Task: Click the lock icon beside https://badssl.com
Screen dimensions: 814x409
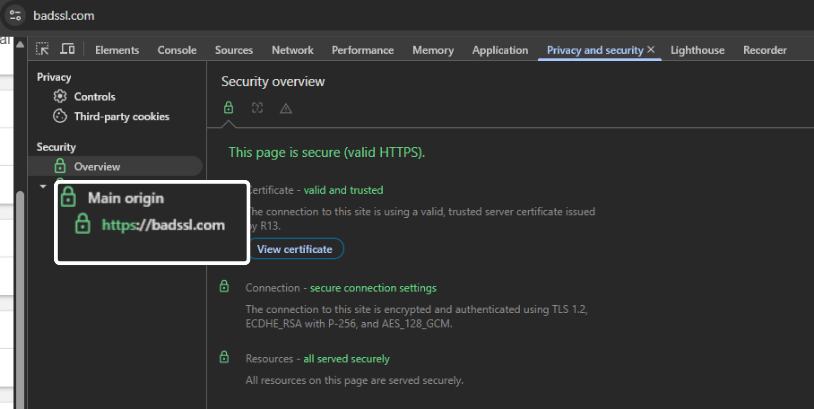Action: tap(83, 224)
